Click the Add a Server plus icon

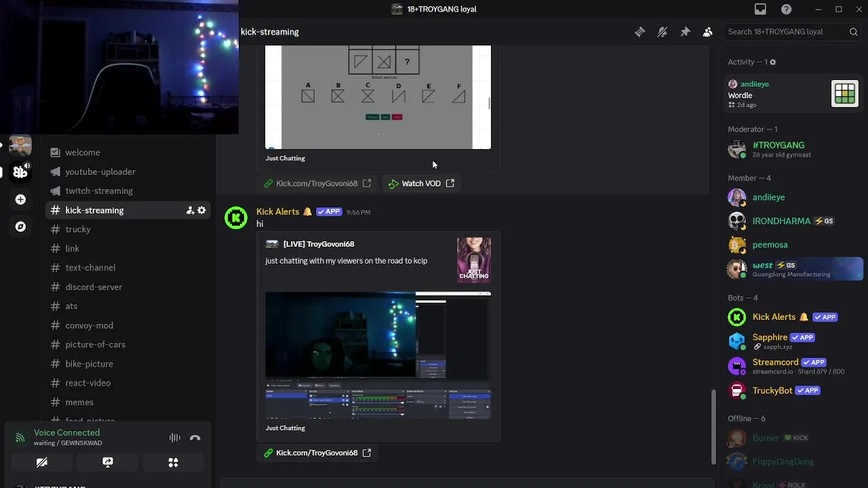pyautogui.click(x=20, y=199)
